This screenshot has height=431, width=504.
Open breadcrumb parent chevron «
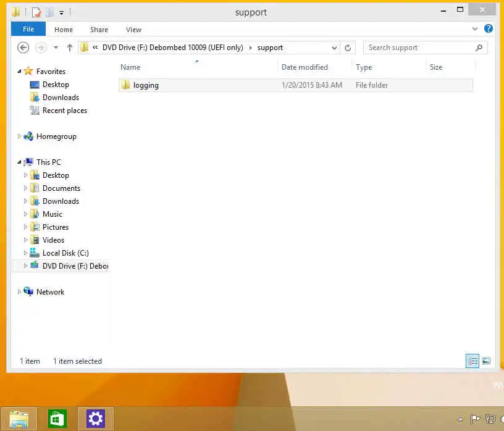(95, 48)
